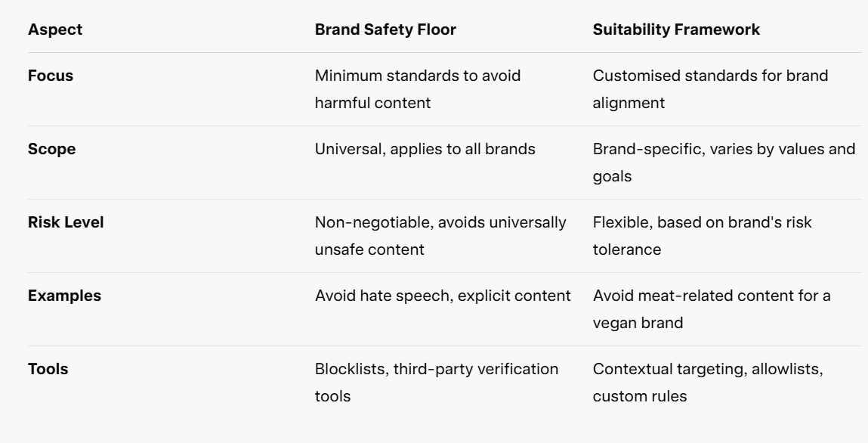Click the 'Minimum standards to avoid harmful content' cell

(418, 89)
